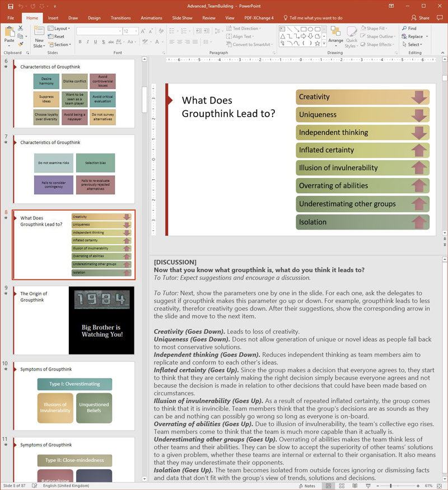Switch to the Insert tab
This screenshot has height=490, width=448.
[x=53, y=18]
